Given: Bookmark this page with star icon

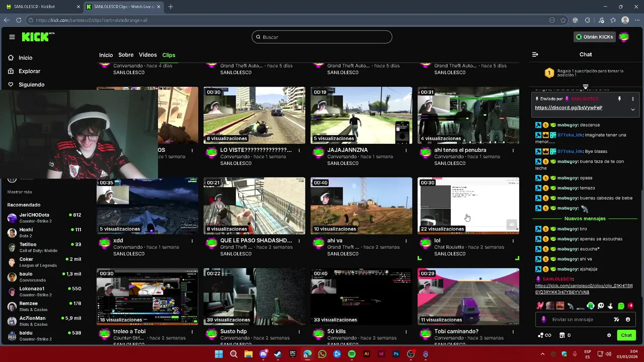Looking at the screenshot, I should pos(563,20).
